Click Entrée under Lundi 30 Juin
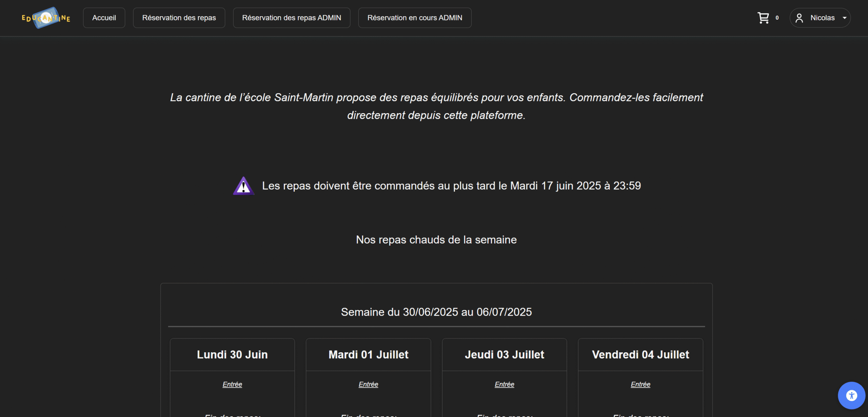 (232, 384)
